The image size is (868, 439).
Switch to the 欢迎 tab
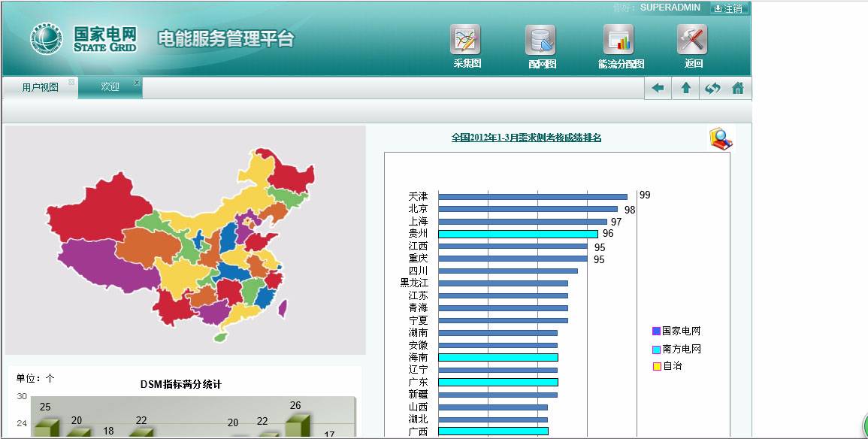click(110, 87)
